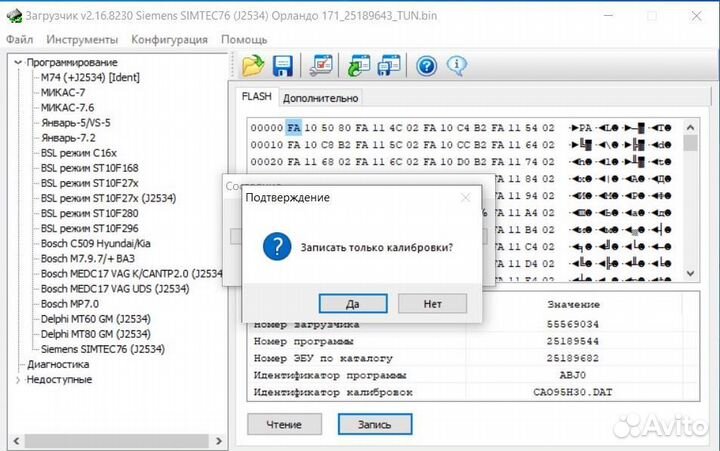
Task: Click the open file folder icon
Action: (254, 67)
